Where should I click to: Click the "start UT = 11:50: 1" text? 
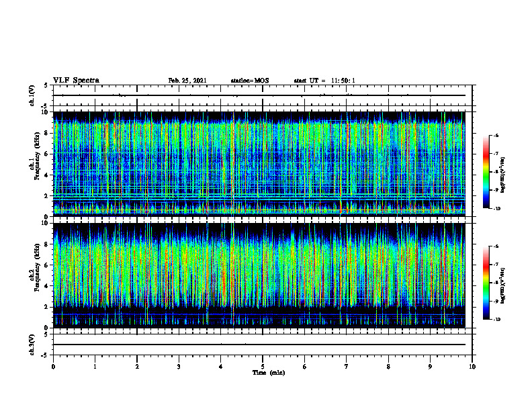(324, 81)
